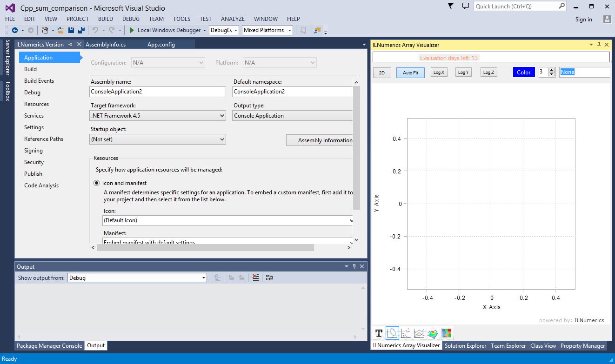Click the Save floppy disk icon
This screenshot has width=615, height=364.
click(x=71, y=30)
